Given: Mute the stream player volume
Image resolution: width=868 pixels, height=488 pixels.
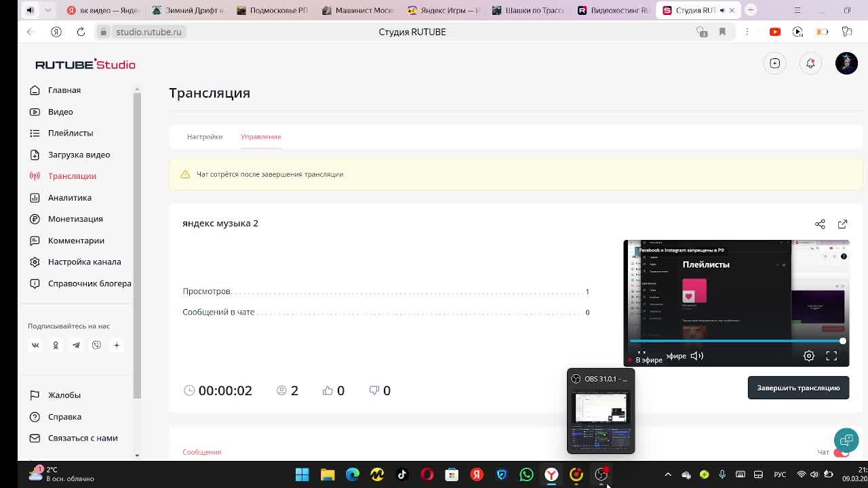Looking at the screenshot, I should coord(696,356).
